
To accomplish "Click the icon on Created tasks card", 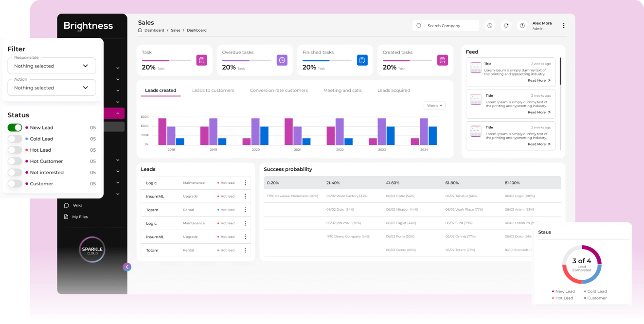I will [443, 60].
